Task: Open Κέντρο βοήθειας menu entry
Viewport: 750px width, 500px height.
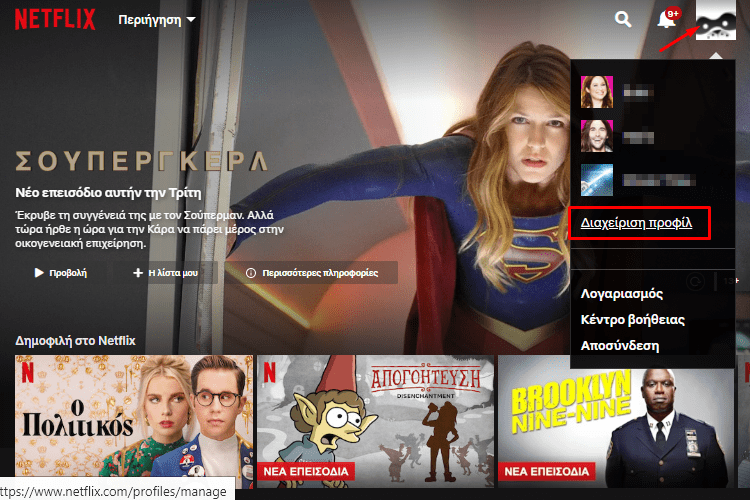Action: pyautogui.click(x=632, y=320)
